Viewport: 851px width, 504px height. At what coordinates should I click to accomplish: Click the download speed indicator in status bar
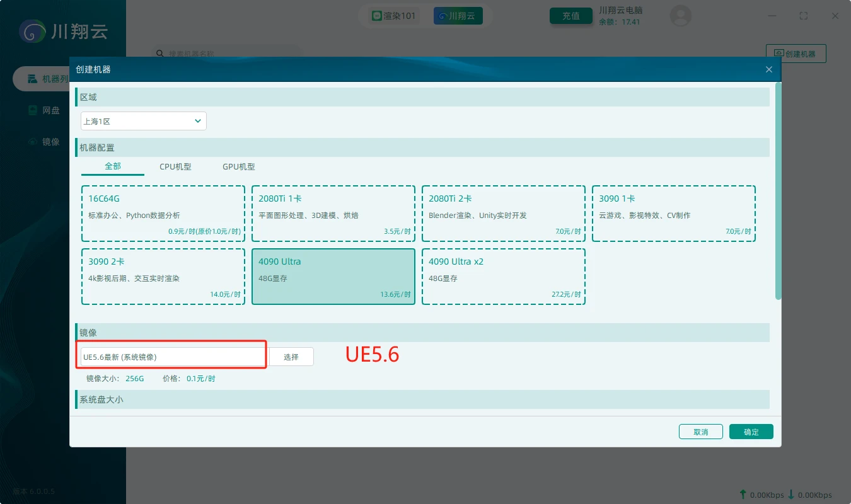[x=809, y=495]
